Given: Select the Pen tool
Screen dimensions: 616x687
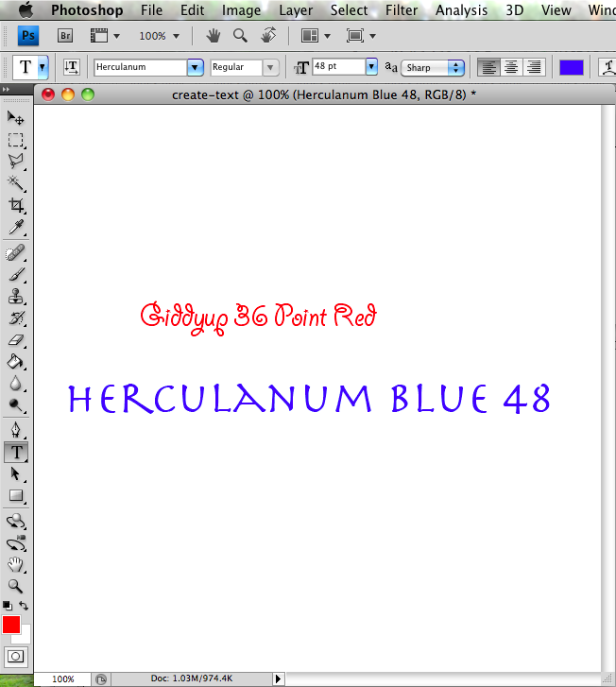Looking at the screenshot, I should click(16, 430).
